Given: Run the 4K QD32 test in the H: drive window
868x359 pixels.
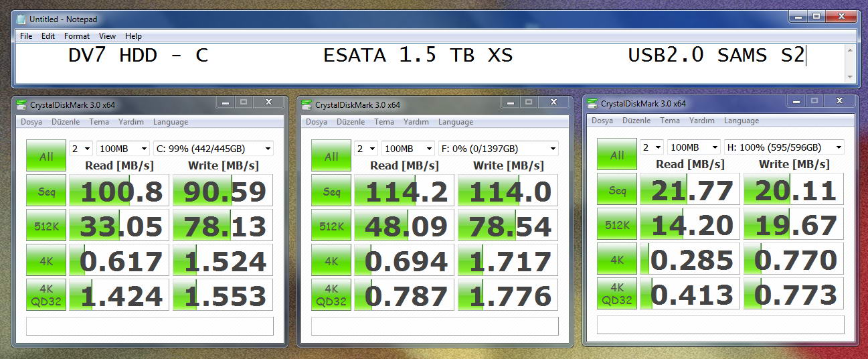Looking at the screenshot, I should pos(617,294).
